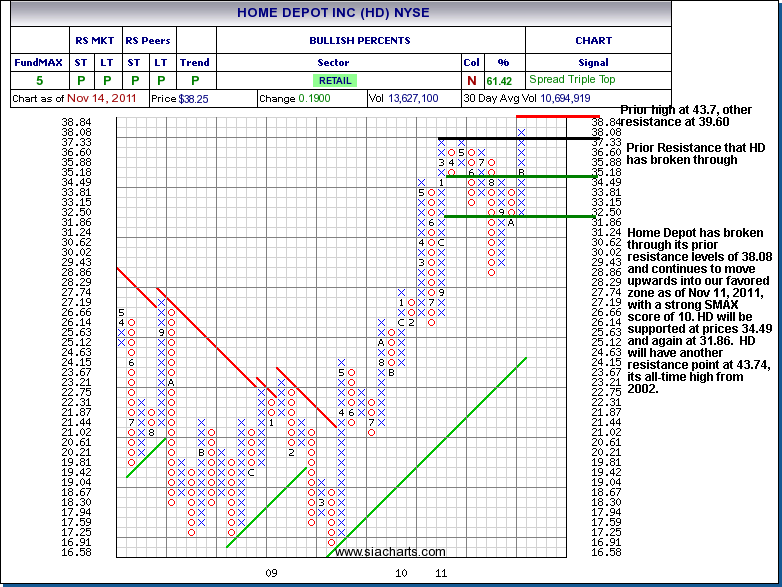
Task: Select the FundMAX score value 5
Action: [x=40, y=80]
